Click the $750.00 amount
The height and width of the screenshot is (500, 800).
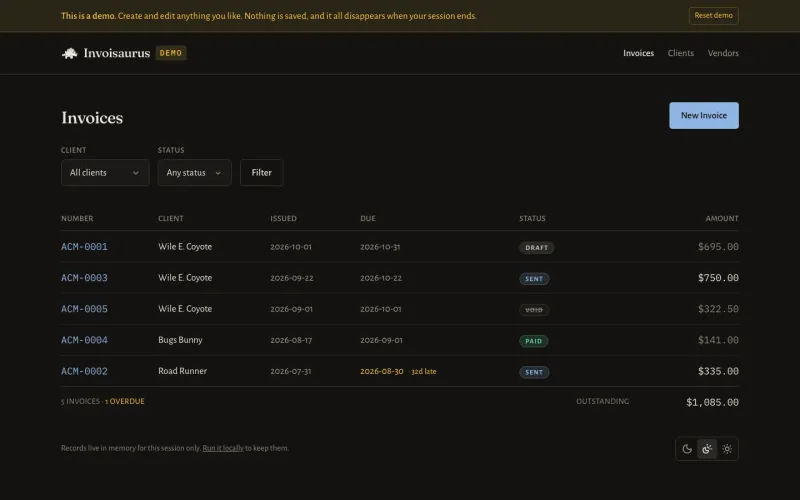pyautogui.click(x=718, y=278)
